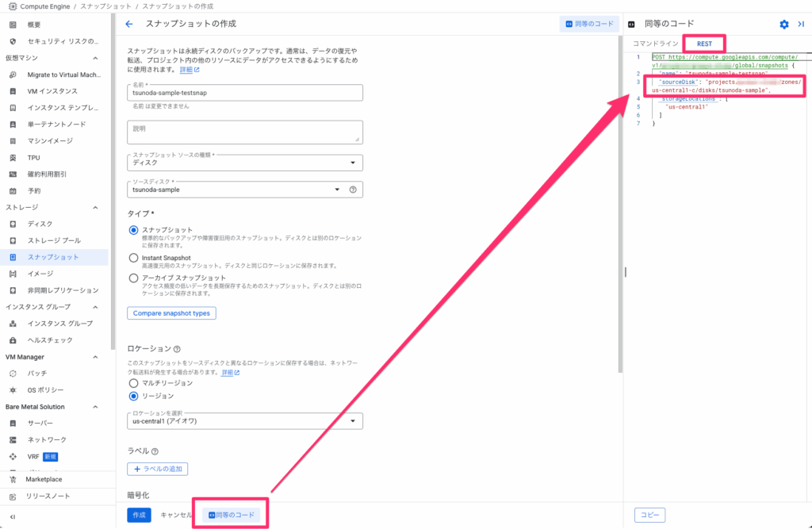The height and width of the screenshot is (529, 812).
Task: Choose the マルチリージョン location option
Action: 133,382
